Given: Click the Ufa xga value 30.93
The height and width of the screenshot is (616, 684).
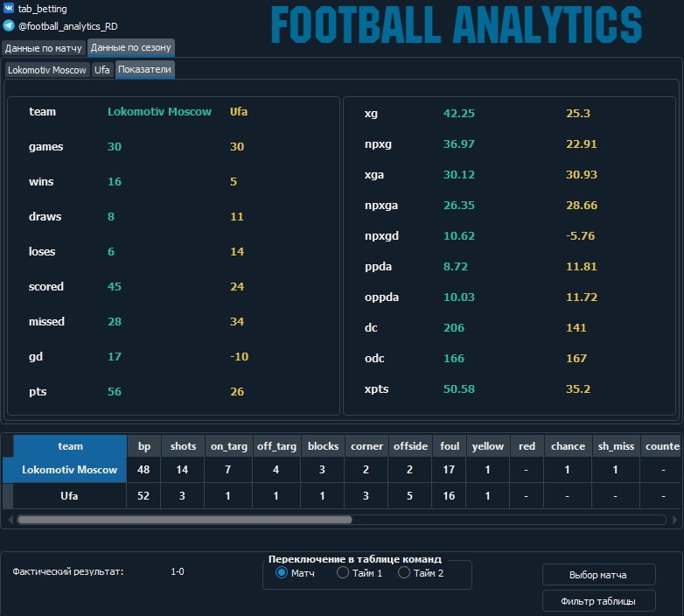Looking at the screenshot, I should 582,174.
